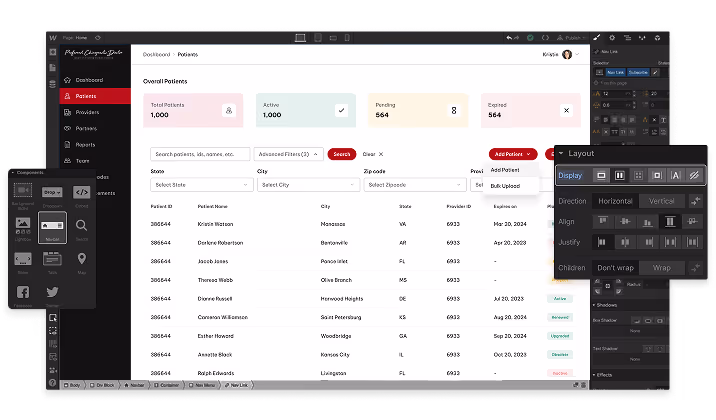
Task: Add the Dropdown component
Action: click(52, 195)
